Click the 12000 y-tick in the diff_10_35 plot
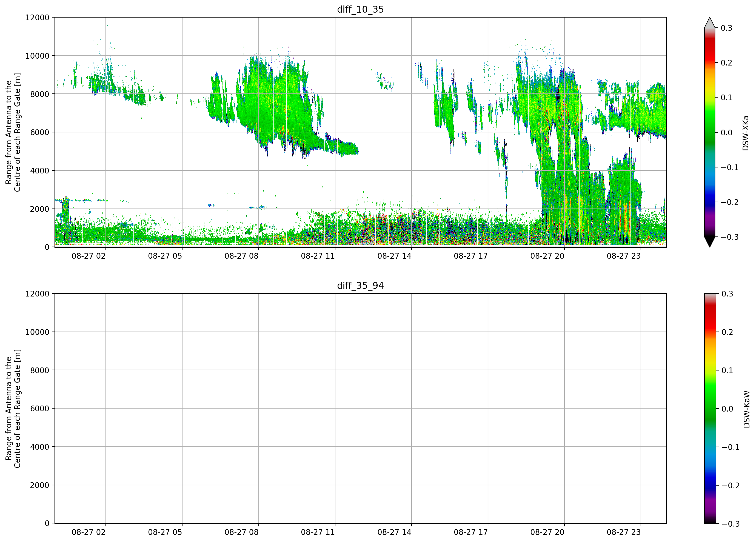Image resolution: width=756 pixels, height=542 pixels. pos(37,17)
